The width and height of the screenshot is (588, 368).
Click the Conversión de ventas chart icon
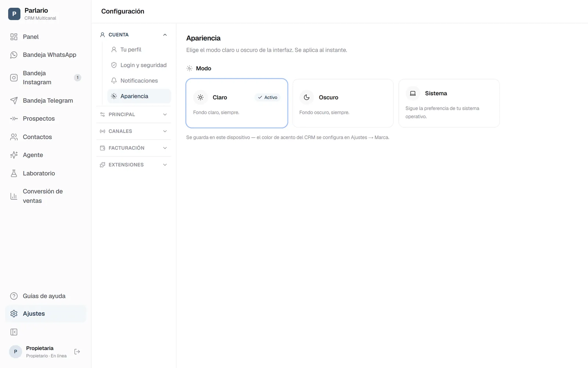(14, 196)
